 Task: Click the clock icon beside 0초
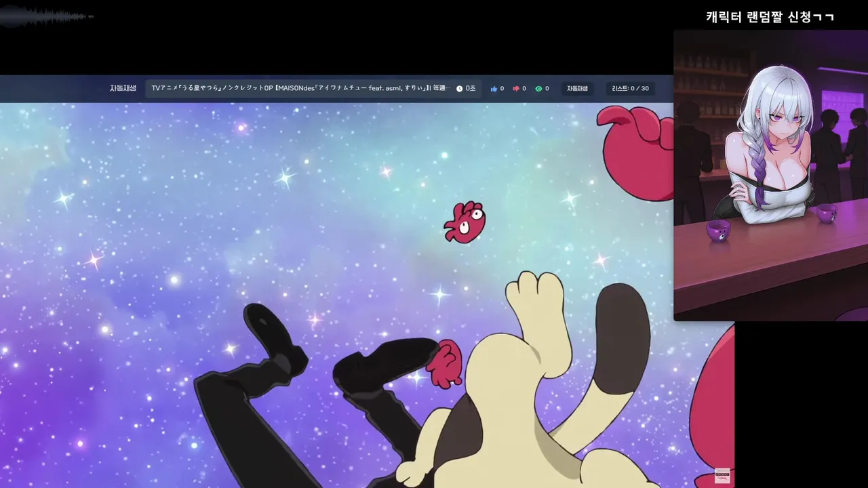click(459, 89)
